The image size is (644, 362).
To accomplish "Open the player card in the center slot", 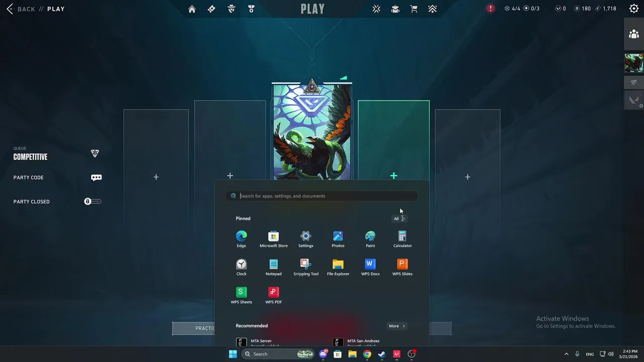I will 312,132.
